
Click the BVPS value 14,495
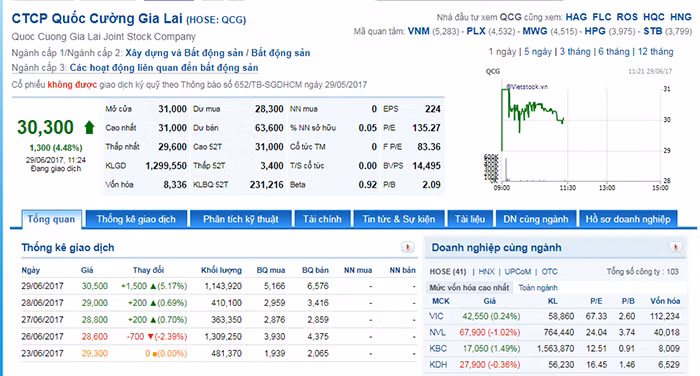(x=426, y=166)
